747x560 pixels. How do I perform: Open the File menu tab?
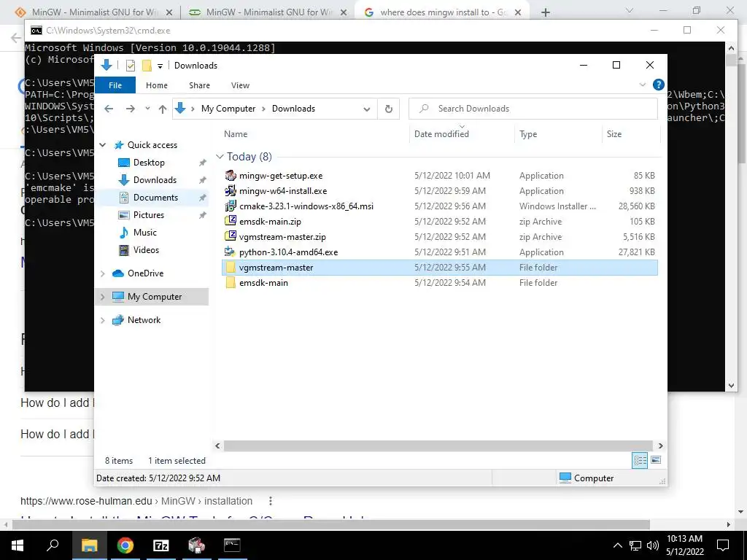(x=115, y=85)
